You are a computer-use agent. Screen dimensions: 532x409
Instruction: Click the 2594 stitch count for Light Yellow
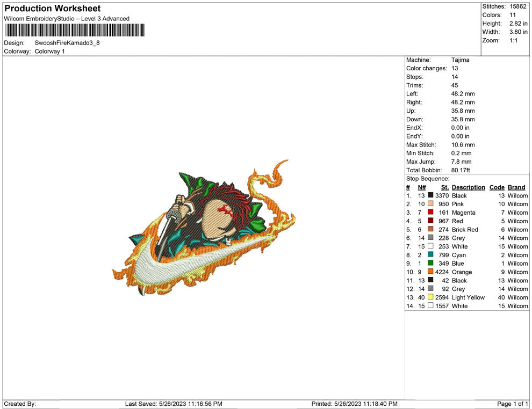point(442,297)
